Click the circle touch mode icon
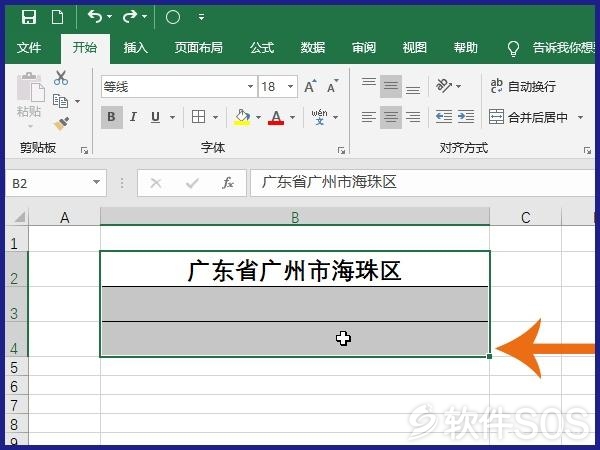 (173, 17)
